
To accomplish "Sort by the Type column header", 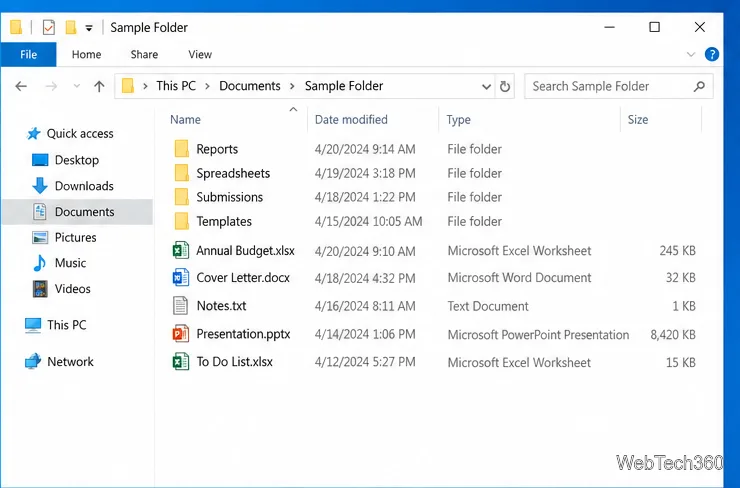I will coord(458,120).
